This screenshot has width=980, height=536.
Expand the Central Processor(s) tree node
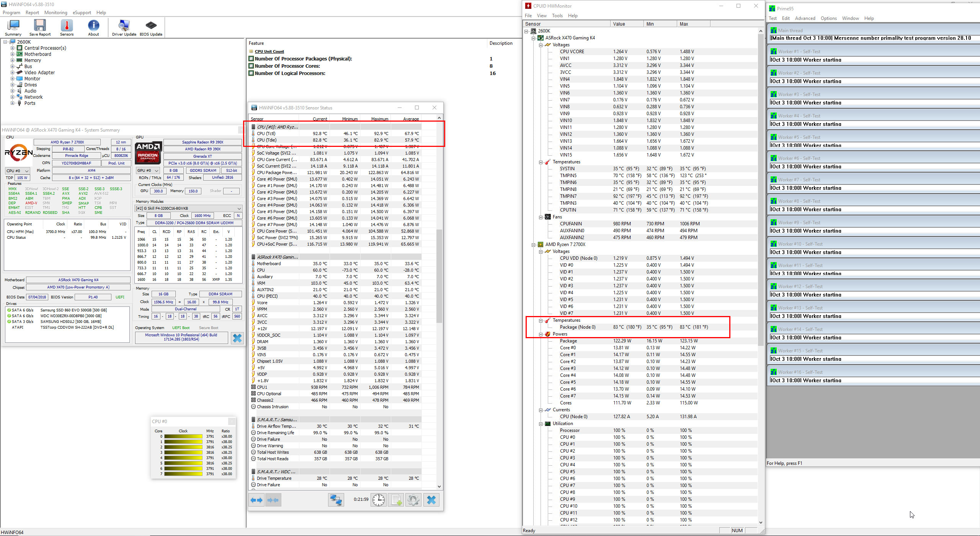(12, 48)
